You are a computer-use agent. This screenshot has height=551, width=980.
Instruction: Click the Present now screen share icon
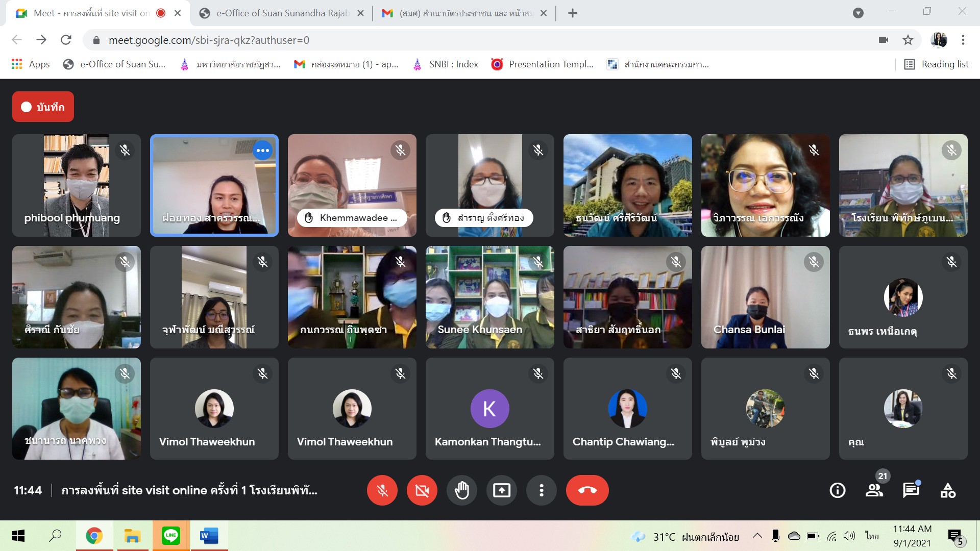click(502, 490)
